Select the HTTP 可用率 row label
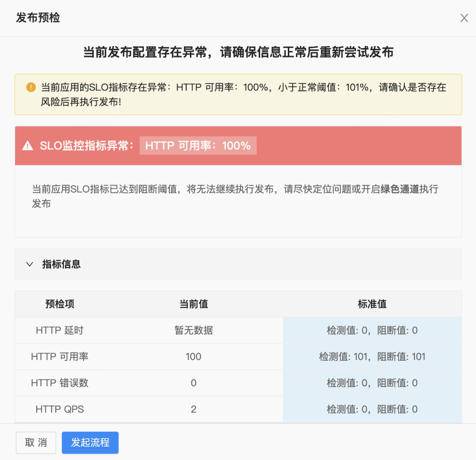Screen dimensions: 476x460 click(59, 356)
